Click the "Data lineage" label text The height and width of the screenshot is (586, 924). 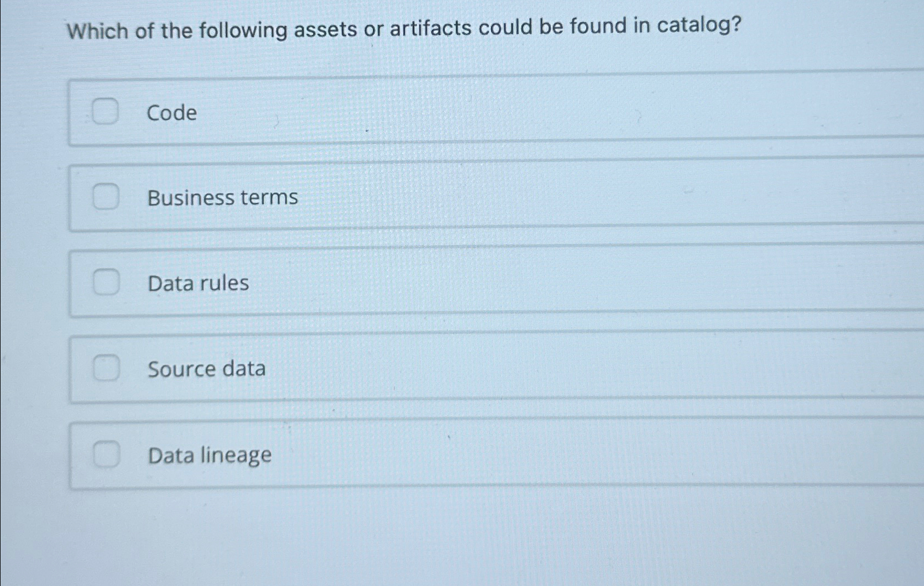210,456
